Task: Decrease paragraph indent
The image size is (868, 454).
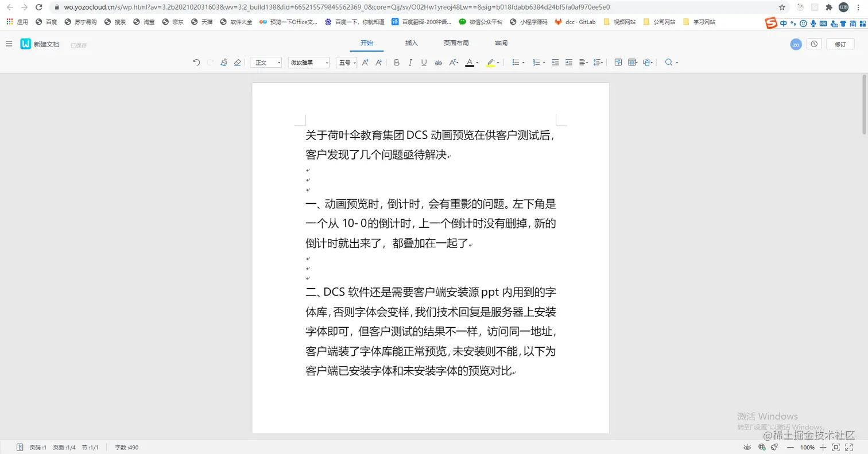Action: tap(555, 63)
